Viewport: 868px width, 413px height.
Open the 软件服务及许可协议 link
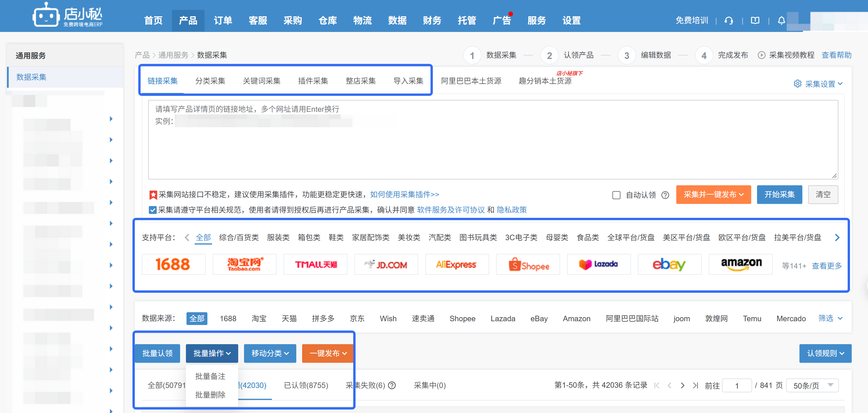(x=451, y=210)
